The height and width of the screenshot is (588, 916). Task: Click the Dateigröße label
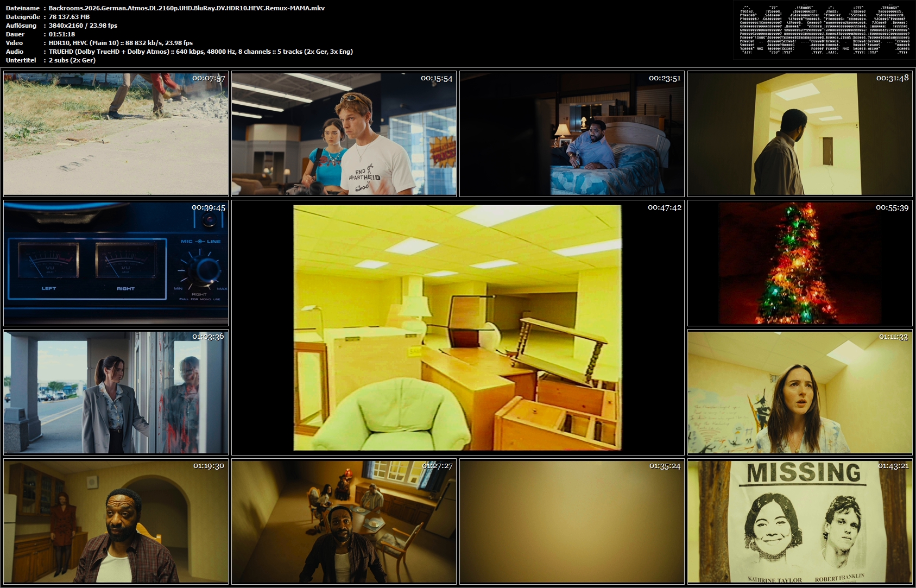[x=23, y=17]
